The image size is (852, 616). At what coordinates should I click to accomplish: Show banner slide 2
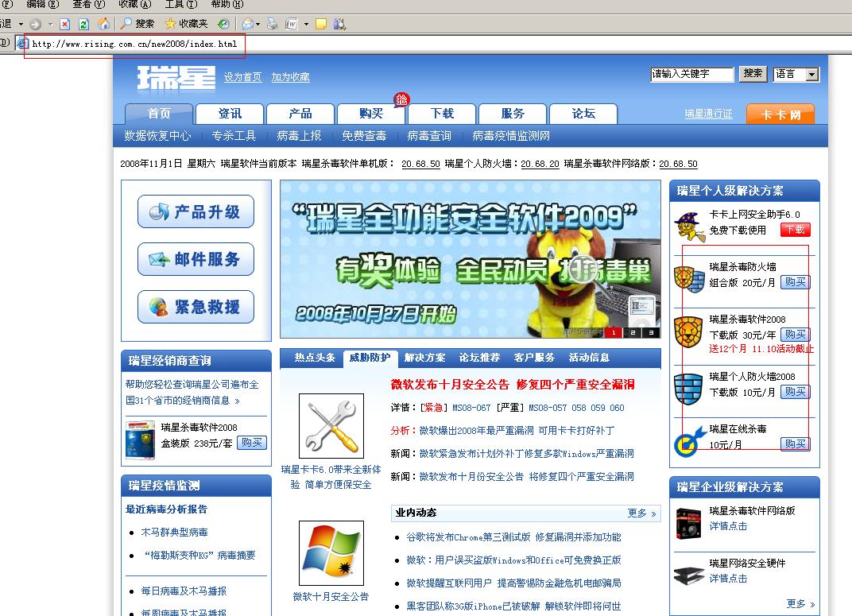tap(633, 332)
